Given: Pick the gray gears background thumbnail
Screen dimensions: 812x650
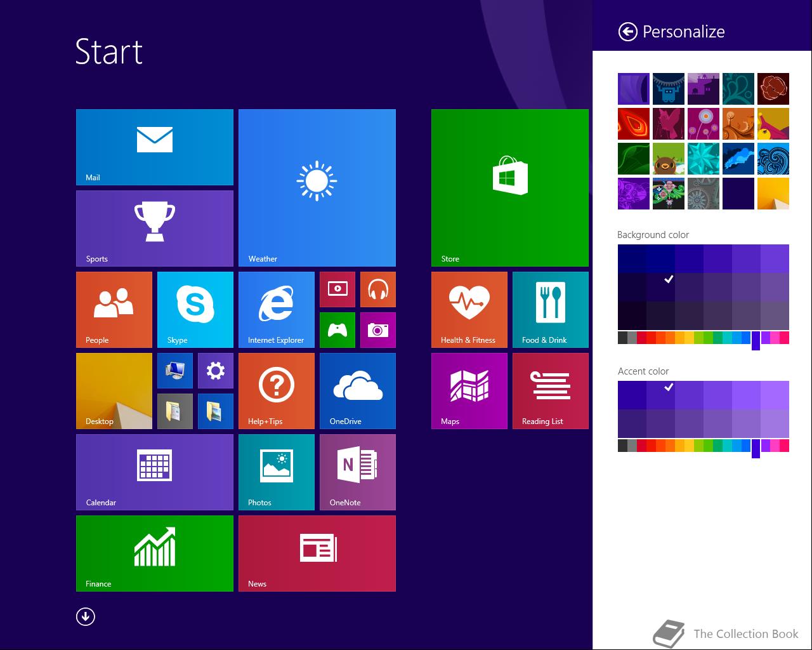Looking at the screenshot, I should [x=704, y=194].
